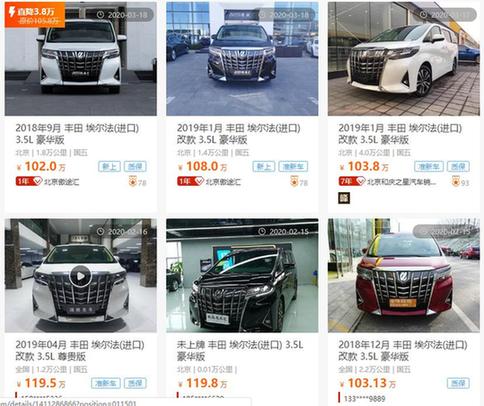Click the score medal icon showing 93

456,181
